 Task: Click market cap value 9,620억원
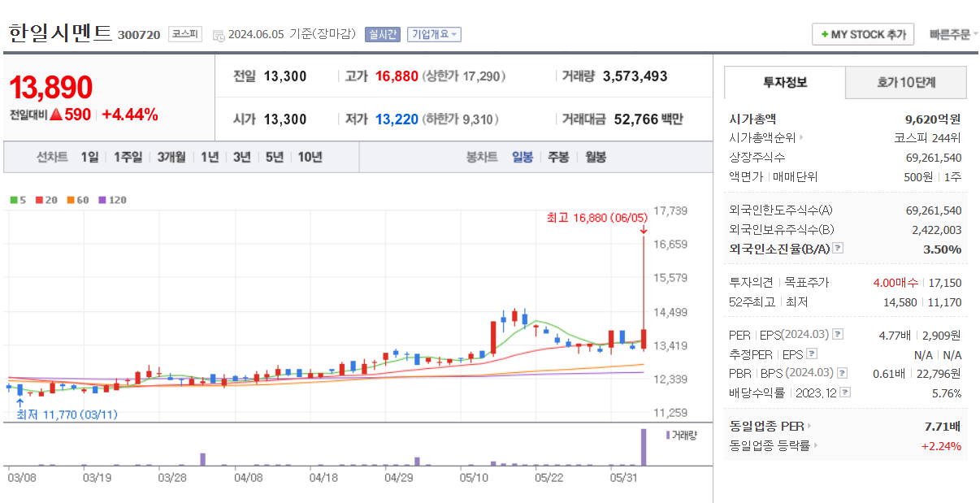(933, 119)
